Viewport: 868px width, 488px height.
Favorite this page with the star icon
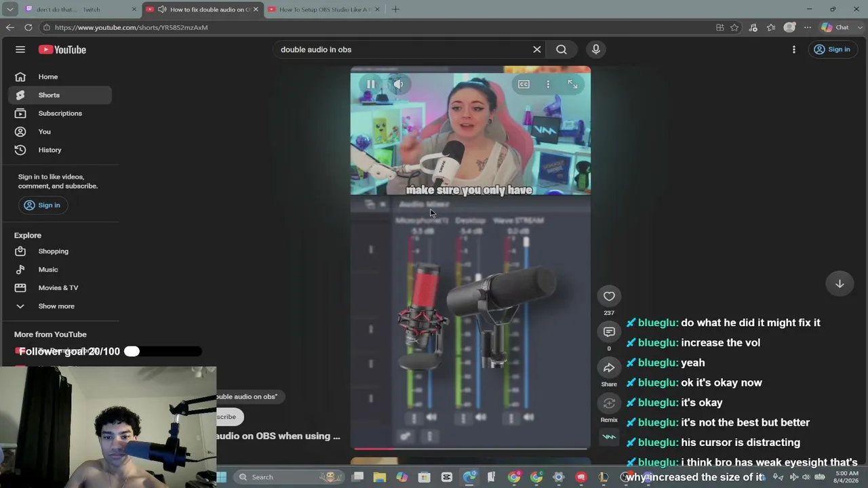(x=734, y=28)
